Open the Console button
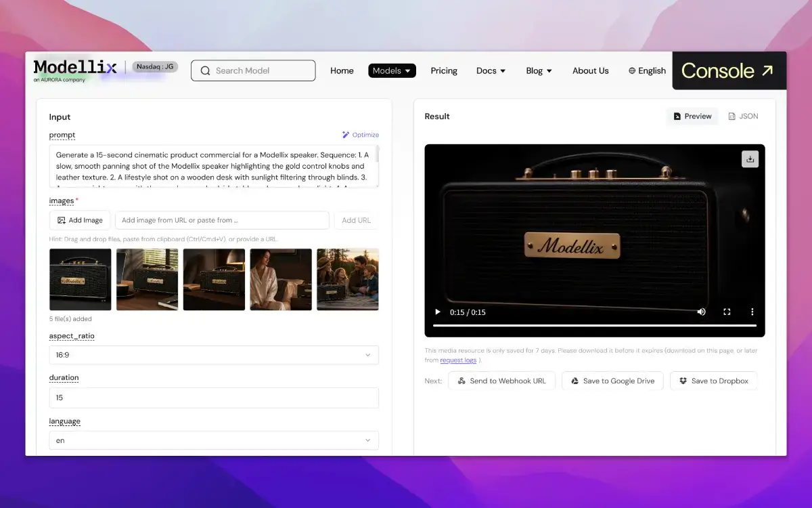The image size is (812, 508). point(729,70)
